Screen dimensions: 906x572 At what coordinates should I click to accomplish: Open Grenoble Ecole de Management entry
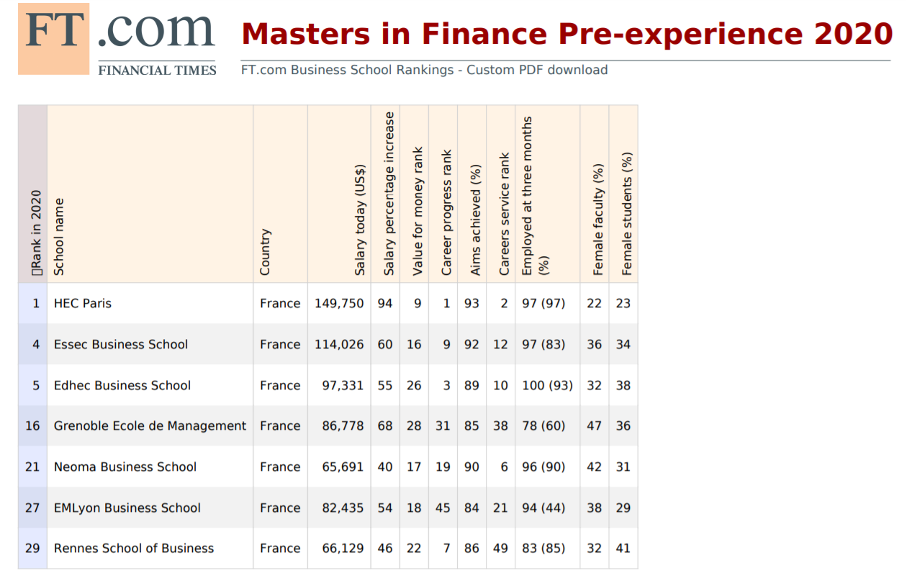click(x=150, y=426)
